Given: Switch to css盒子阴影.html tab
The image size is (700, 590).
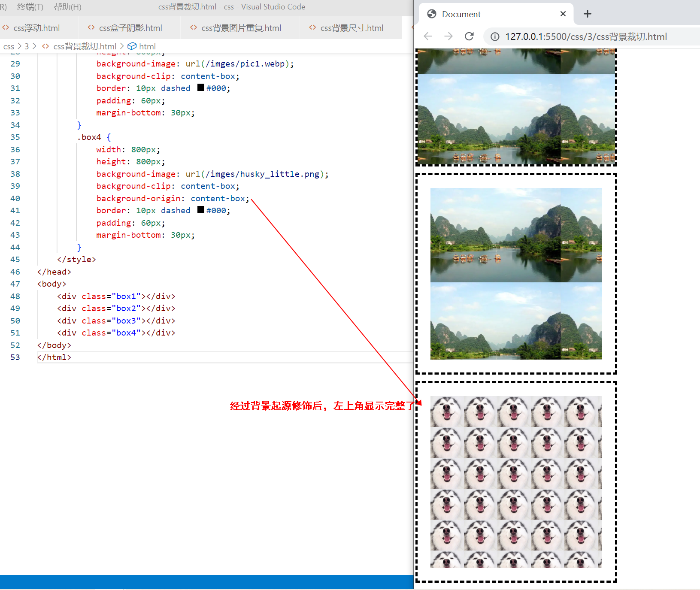Looking at the screenshot, I should click(x=130, y=28).
